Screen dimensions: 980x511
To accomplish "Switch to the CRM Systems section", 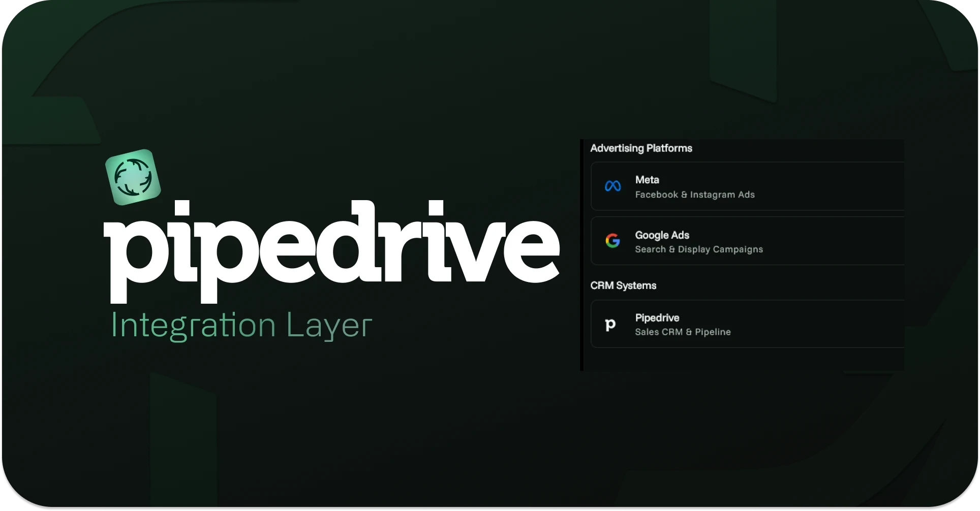I will (x=623, y=285).
